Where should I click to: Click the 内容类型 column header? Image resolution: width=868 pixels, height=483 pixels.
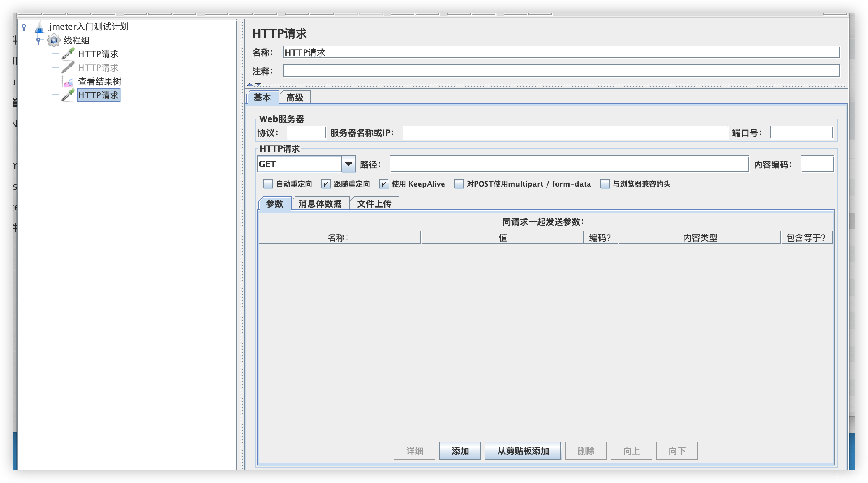700,238
